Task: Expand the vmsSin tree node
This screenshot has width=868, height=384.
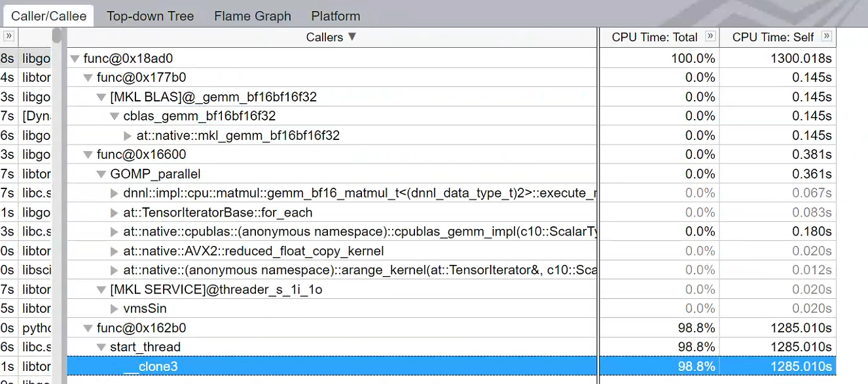Action: pos(115,309)
